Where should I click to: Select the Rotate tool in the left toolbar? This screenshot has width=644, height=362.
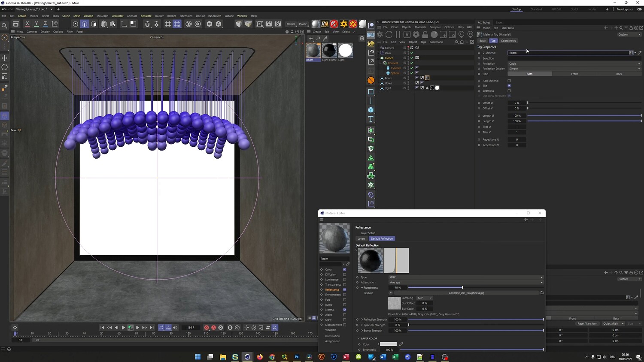(5, 67)
